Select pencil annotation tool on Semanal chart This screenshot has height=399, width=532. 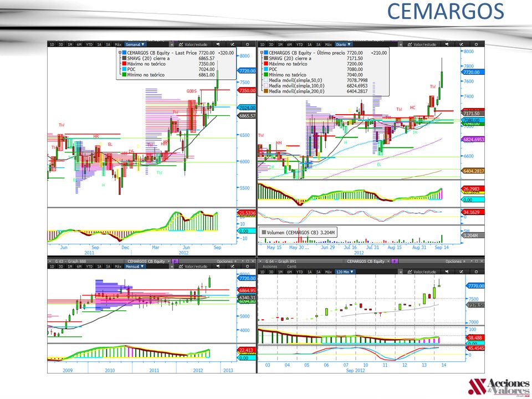232,44
